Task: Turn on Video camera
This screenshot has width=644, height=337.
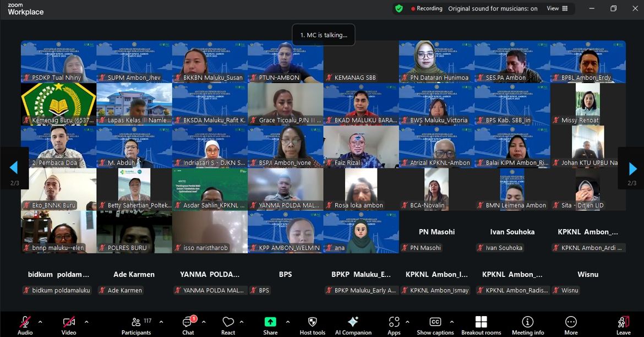Action: [x=69, y=324]
